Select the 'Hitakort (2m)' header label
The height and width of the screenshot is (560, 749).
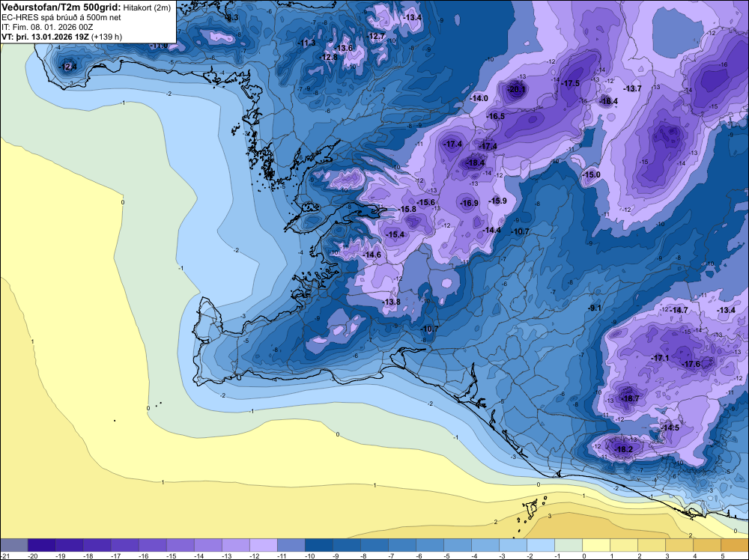[x=147, y=7]
